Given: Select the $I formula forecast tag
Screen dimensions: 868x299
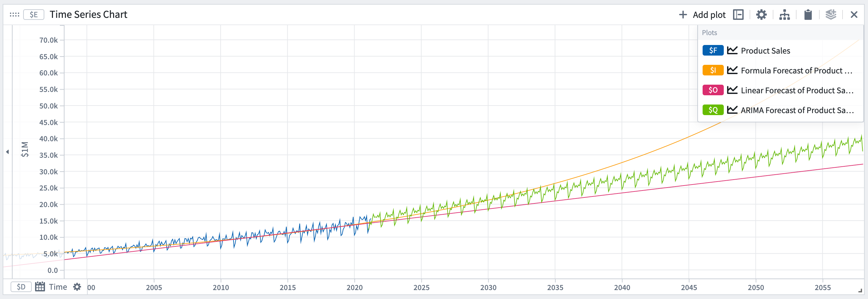Looking at the screenshot, I should click(713, 70).
